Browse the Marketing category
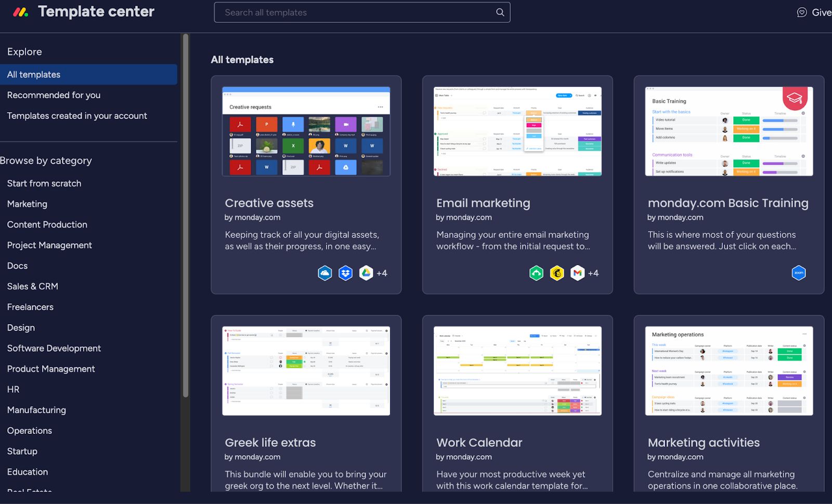Viewport: 832px width, 504px height. pyautogui.click(x=27, y=204)
